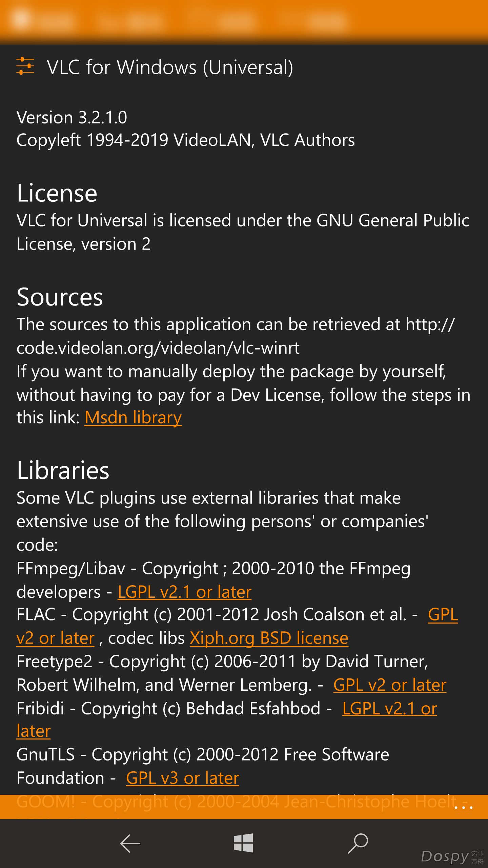This screenshot has height=868, width=488.
Task: Tap the License section heading
Action: pyautogui.click(x=57, y=193)
